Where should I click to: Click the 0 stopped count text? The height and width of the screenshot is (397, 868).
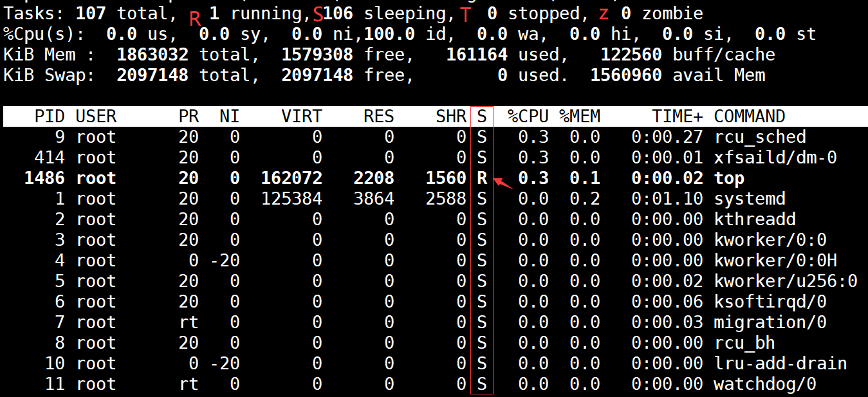(x=533, y=13)
